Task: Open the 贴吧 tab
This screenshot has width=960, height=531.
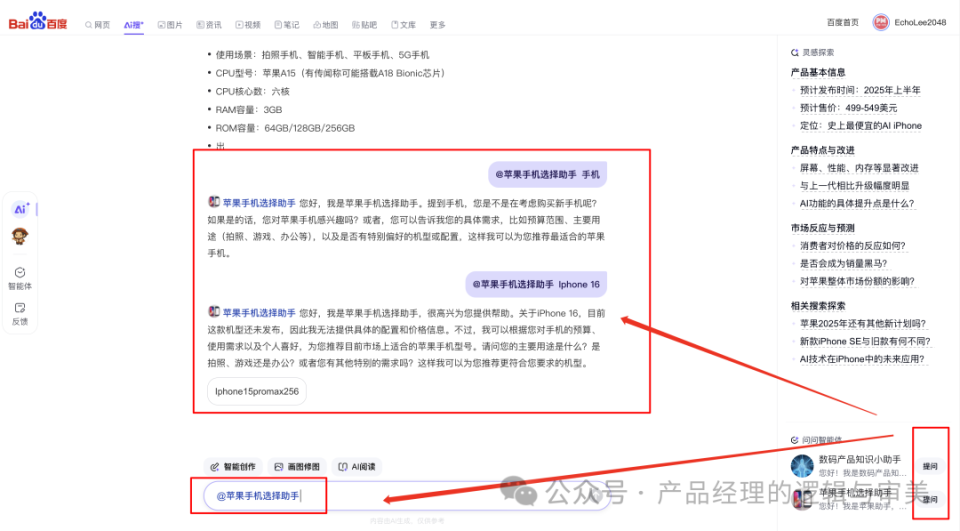Action: (364, 25)
